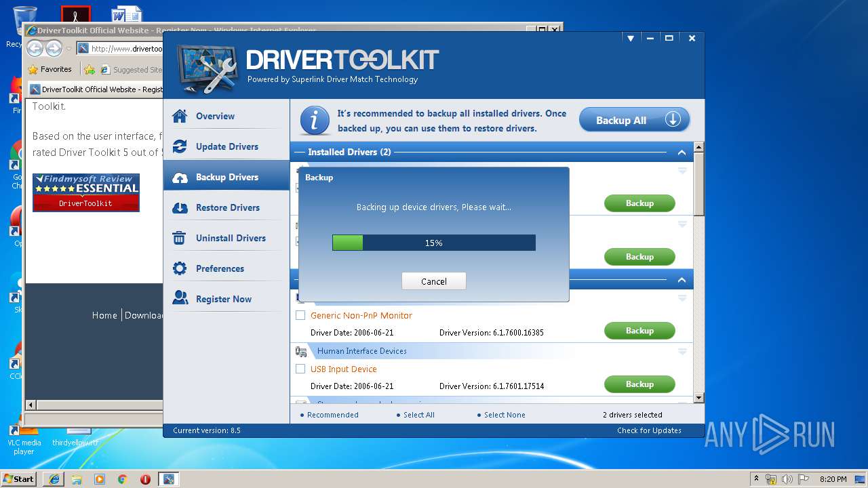The width and height of the screenshot is (868, 488).
Task: Collapse the Installed Drivers section
Action: (682, 152)
